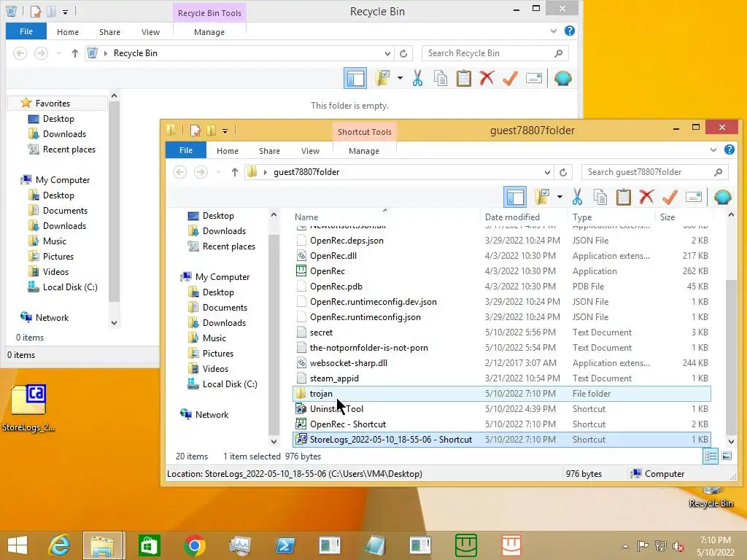Viewport: 747px width, 560px height.
Task: Open StoreLogs desktop icon
Action: click(x=28, y=407)
